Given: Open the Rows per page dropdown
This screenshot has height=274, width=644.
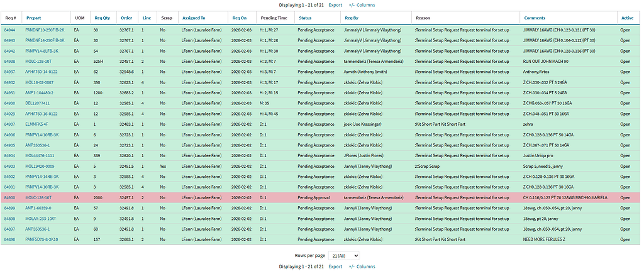Looking at the screenshot, I should coord(344,256).
